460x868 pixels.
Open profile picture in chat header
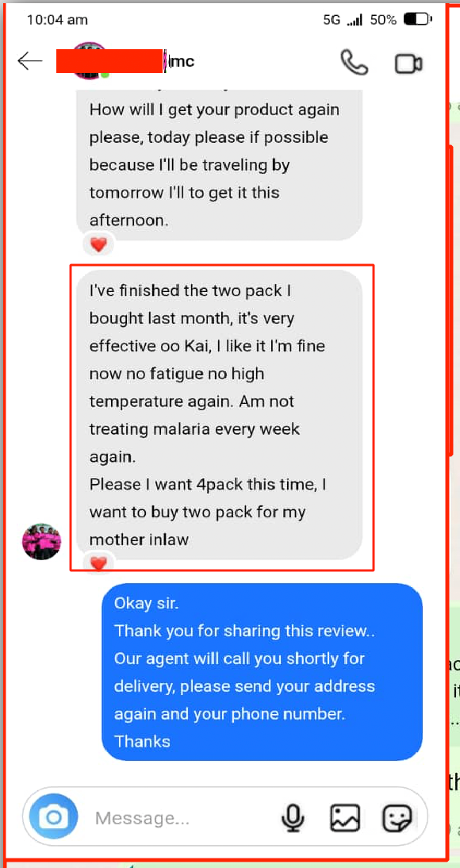point(90,60)
